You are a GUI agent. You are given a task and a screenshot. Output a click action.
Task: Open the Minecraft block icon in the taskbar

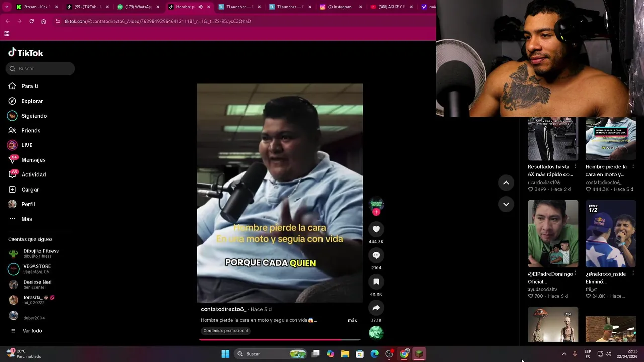[x=419, y=354]
